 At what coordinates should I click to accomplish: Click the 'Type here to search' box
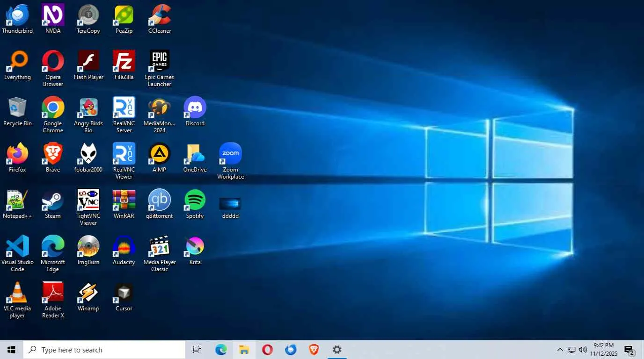point(104,350)
